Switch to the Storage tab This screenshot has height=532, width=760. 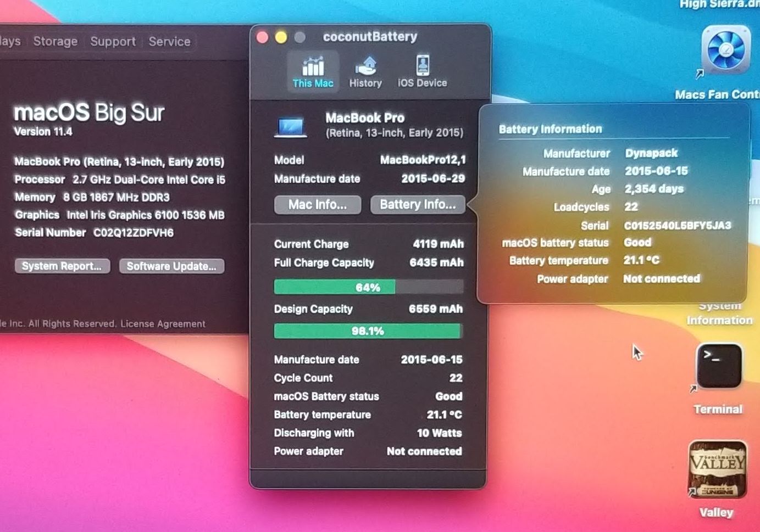55,42
